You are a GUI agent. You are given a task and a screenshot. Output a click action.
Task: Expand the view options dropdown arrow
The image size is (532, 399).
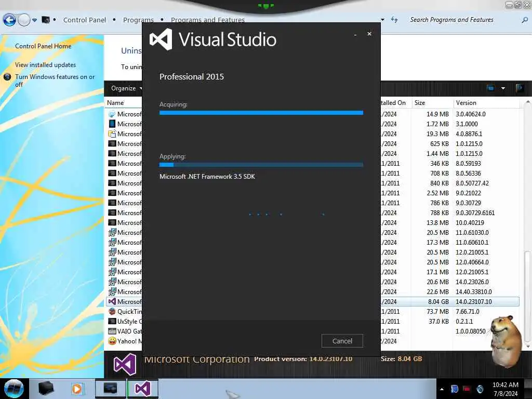coord(503,88)
